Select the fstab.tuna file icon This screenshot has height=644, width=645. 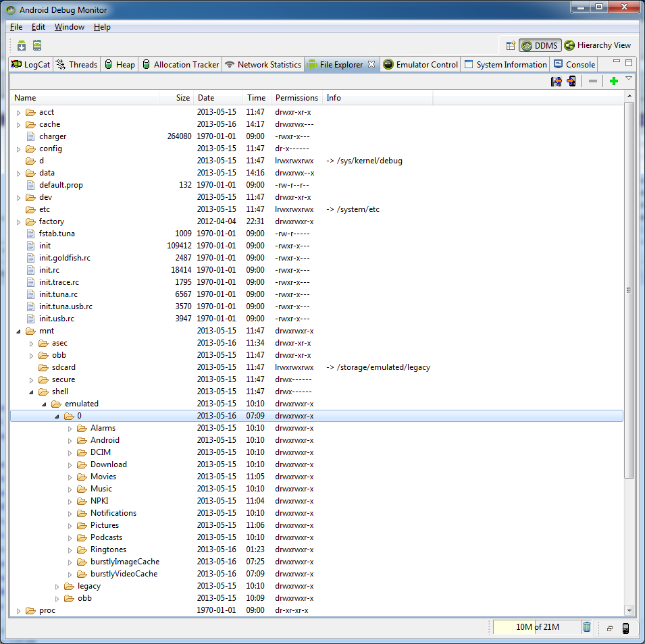(30, 234)
